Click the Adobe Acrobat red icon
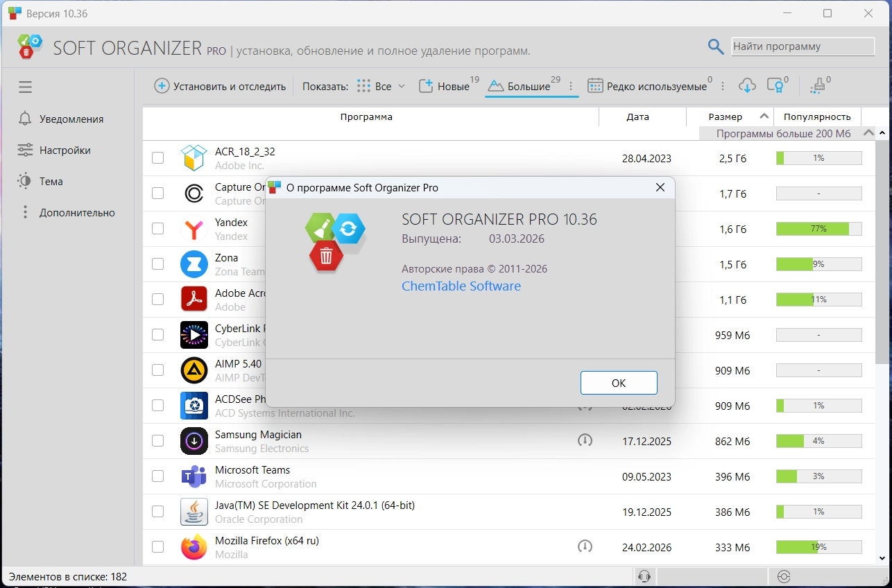The image size is (892, 588). pos(194,300)
